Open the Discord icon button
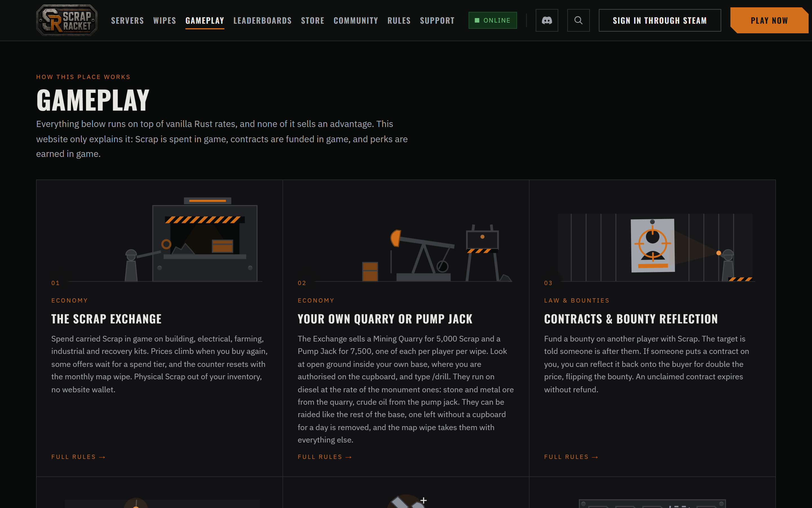 click(x=547, y=20)
